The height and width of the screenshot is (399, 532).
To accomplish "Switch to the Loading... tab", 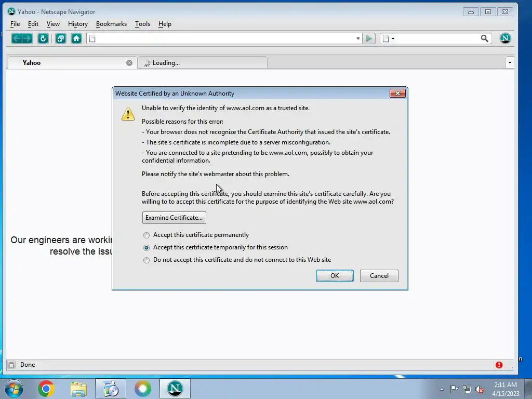I will coord(203,63).
